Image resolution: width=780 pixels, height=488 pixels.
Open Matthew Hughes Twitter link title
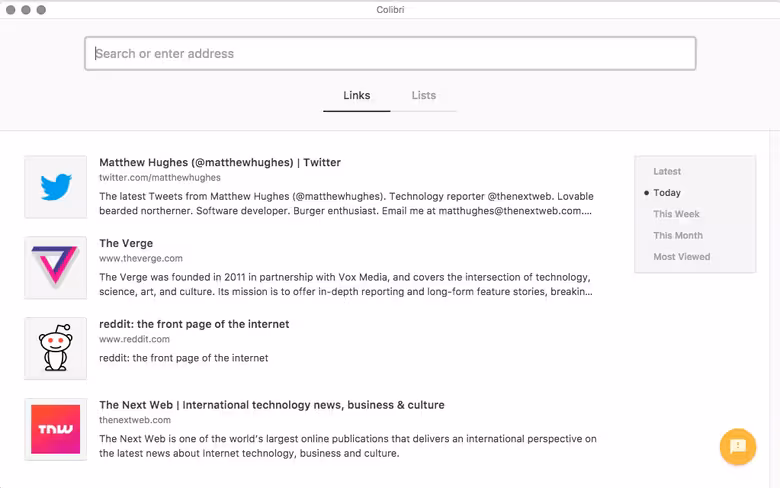point(220,163)
